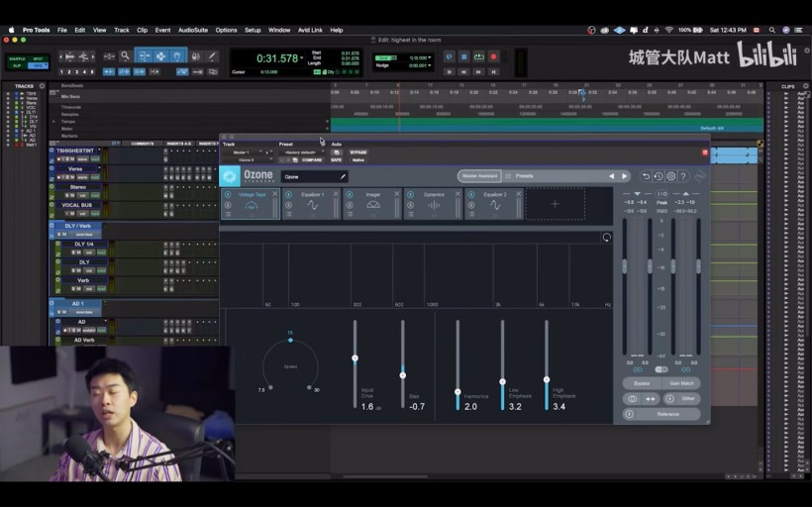Select the Selector tool
Image resolution: width=812 pixels, height=507 pixels.
160,55
